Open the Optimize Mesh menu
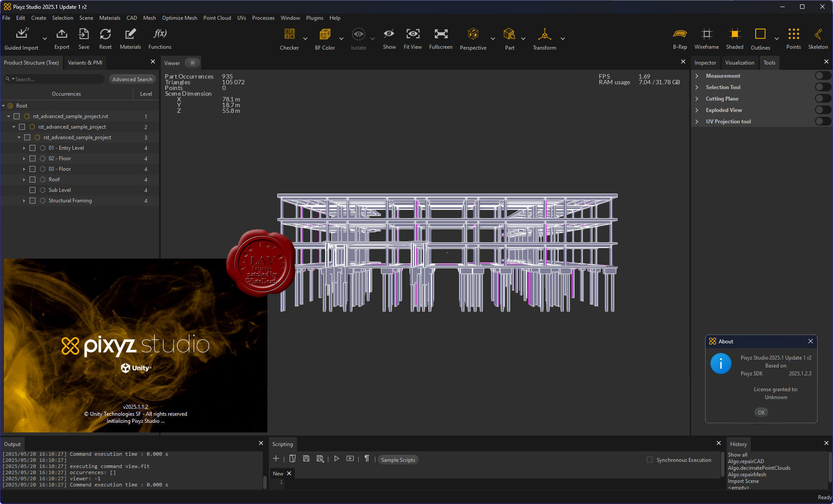 point(179,18)
